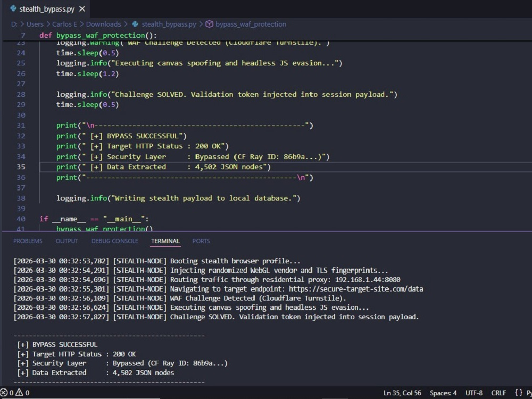Click line number 35 in the gutter

coord(21,167)
